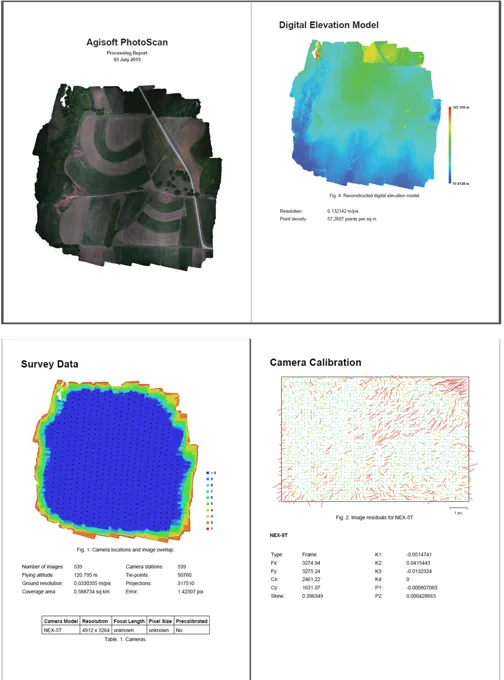Click the bold NEX-5T calibration subheading

[279, 536]
